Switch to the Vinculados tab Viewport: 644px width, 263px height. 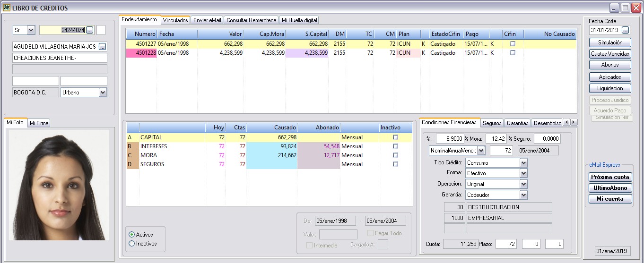point(175,20)
